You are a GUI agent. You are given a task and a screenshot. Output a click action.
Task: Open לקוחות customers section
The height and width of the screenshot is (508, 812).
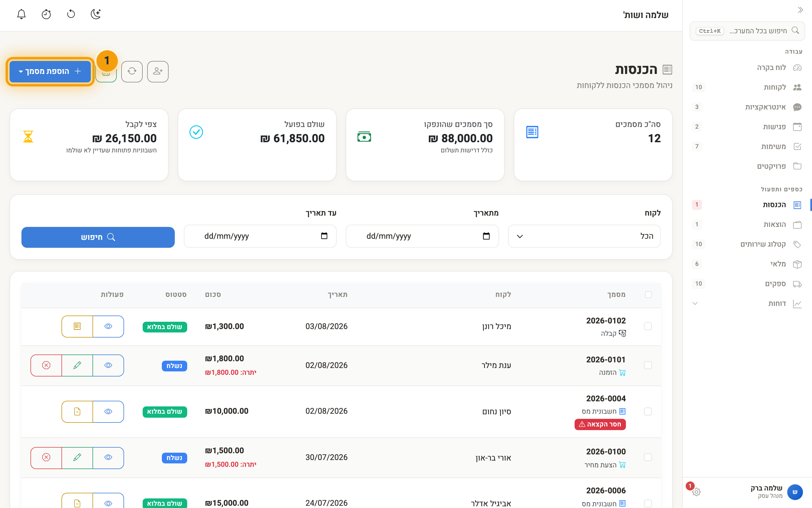747,87
